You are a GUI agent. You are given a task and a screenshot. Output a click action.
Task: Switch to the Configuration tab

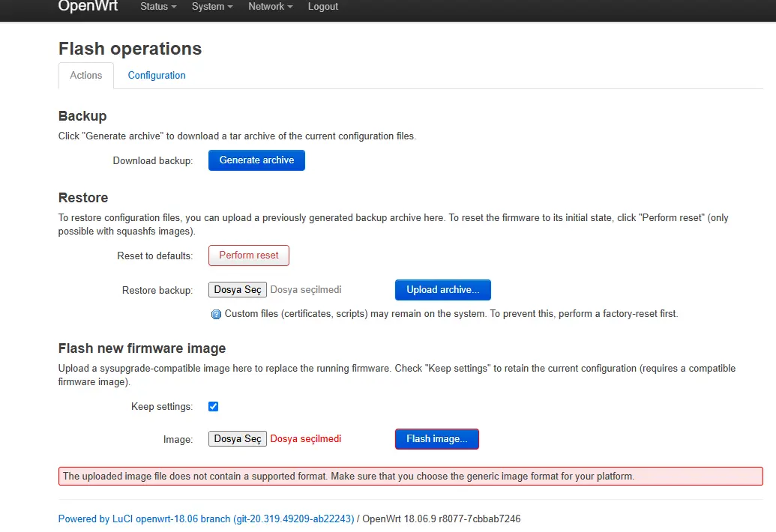157,75
